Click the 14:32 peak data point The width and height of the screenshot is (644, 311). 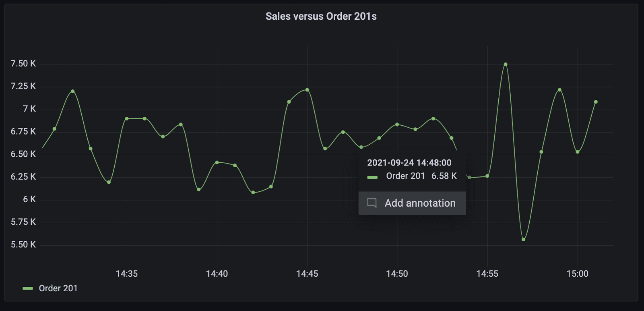point(73,91)
